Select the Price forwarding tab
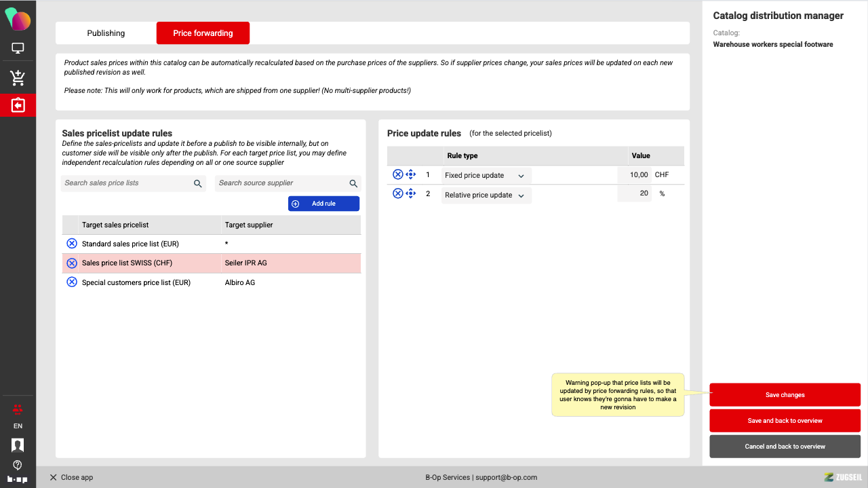 [203, 33]
